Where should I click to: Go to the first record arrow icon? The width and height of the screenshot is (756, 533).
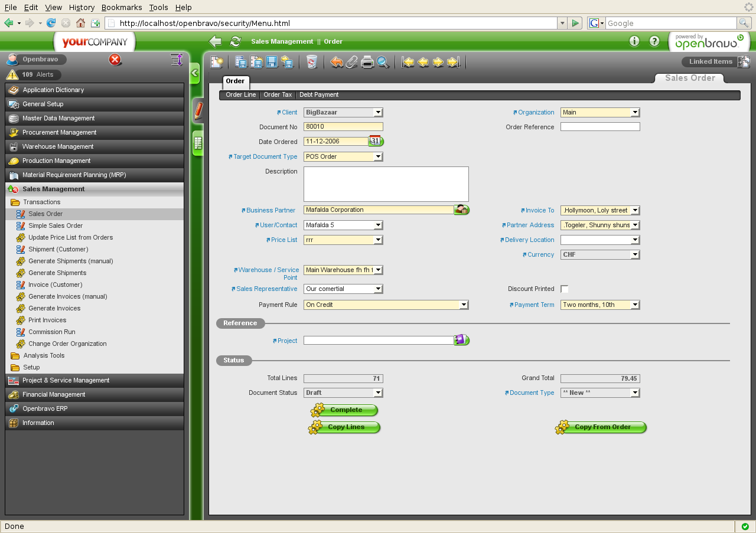pyautogui.click(x=408, y=62)
